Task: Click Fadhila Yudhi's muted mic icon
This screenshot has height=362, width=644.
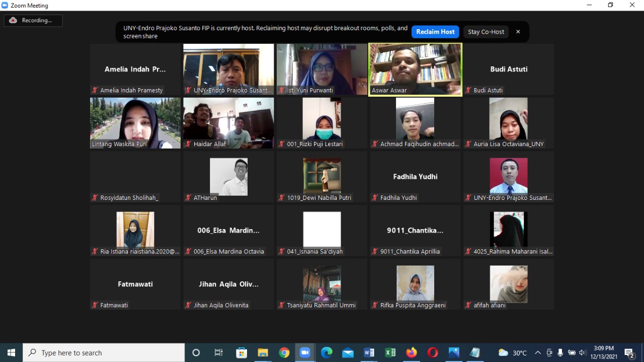Action: pos(375,198)
